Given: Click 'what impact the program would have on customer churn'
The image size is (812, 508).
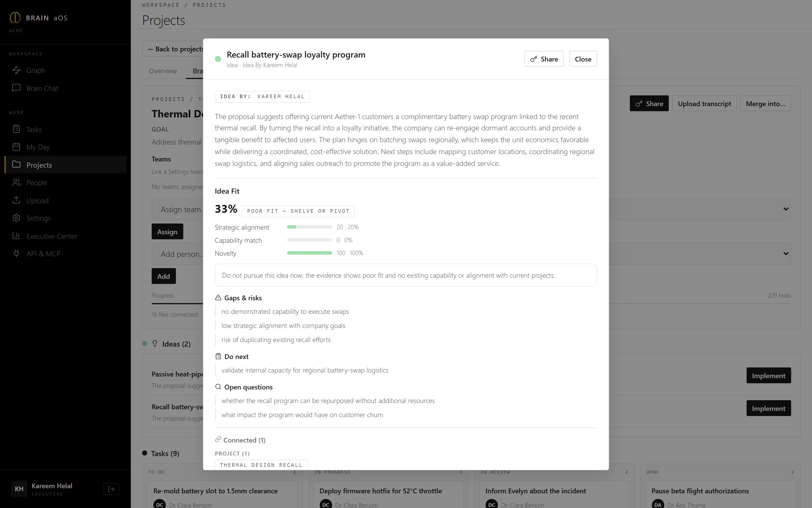Looking at the screenshot, I should click(302, 415).
